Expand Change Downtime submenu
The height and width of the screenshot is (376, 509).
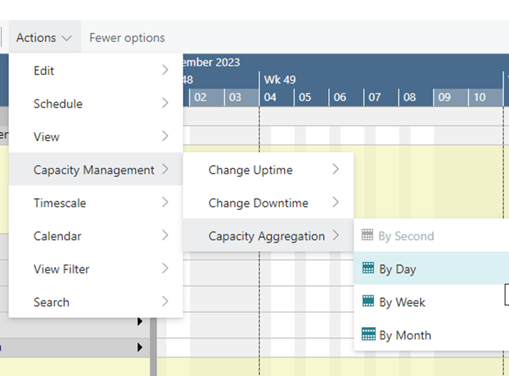coord(268,202)
